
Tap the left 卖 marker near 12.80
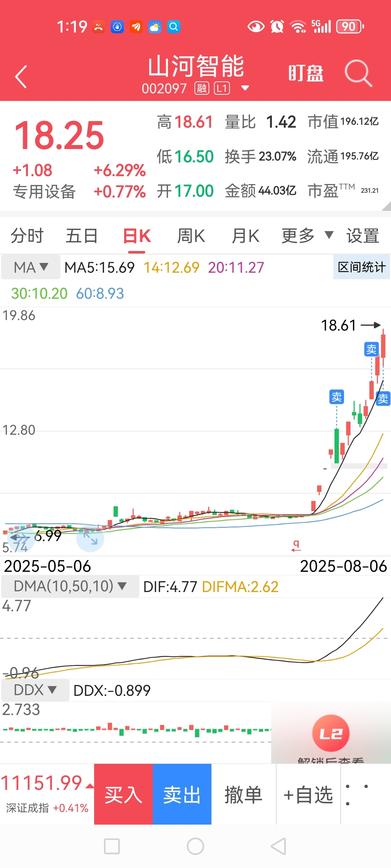coord(337,397)
